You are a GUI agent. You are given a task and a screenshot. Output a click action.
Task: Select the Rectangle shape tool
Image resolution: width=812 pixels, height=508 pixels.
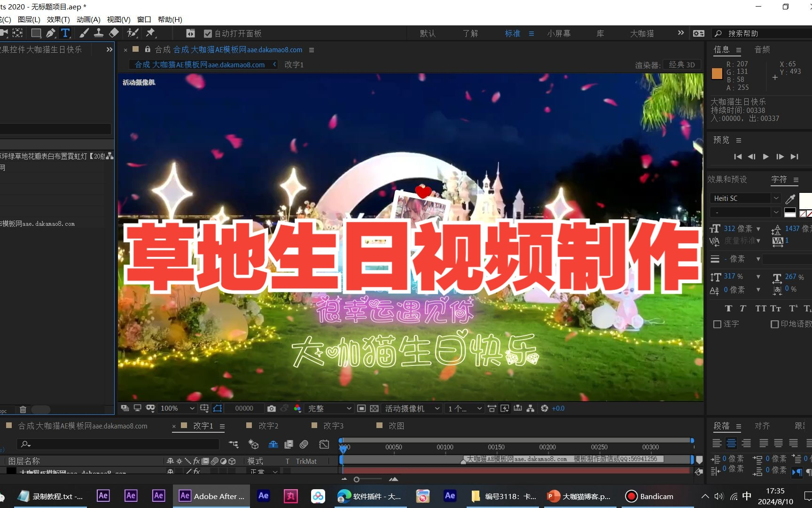[36, 33]
